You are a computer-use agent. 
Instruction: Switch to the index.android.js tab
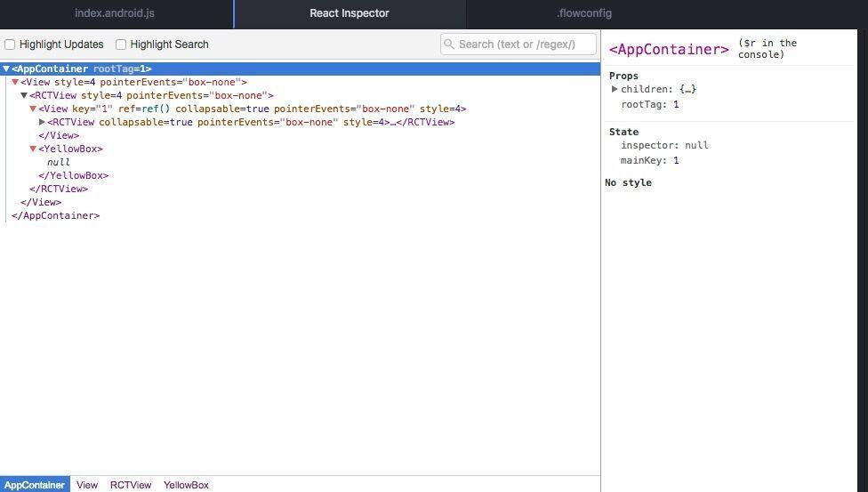(115, 13)
